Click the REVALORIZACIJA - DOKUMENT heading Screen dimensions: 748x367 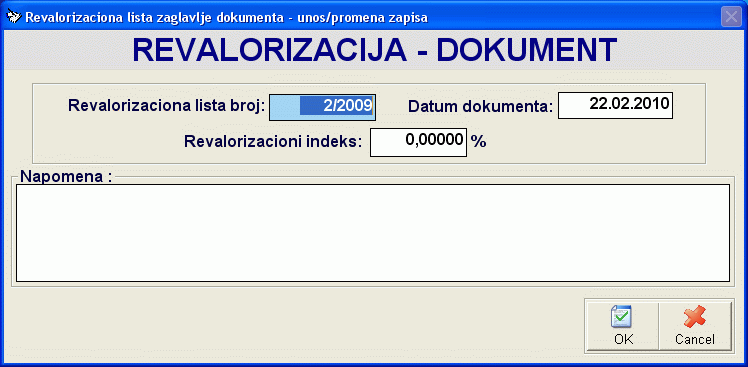click(374, 50)
